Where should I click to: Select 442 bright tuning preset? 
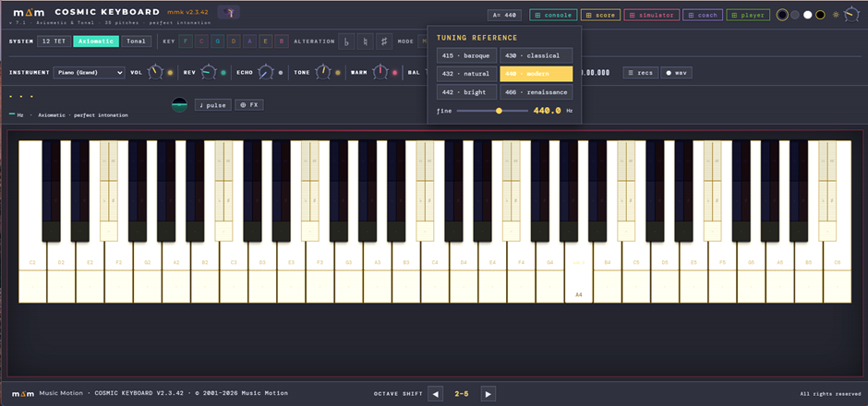(x=466, y=92)
